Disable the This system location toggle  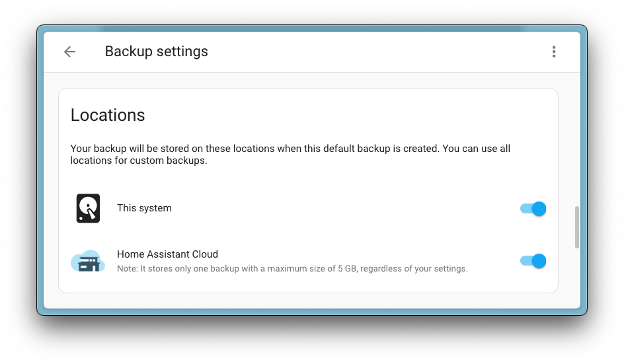coord(533,209)
